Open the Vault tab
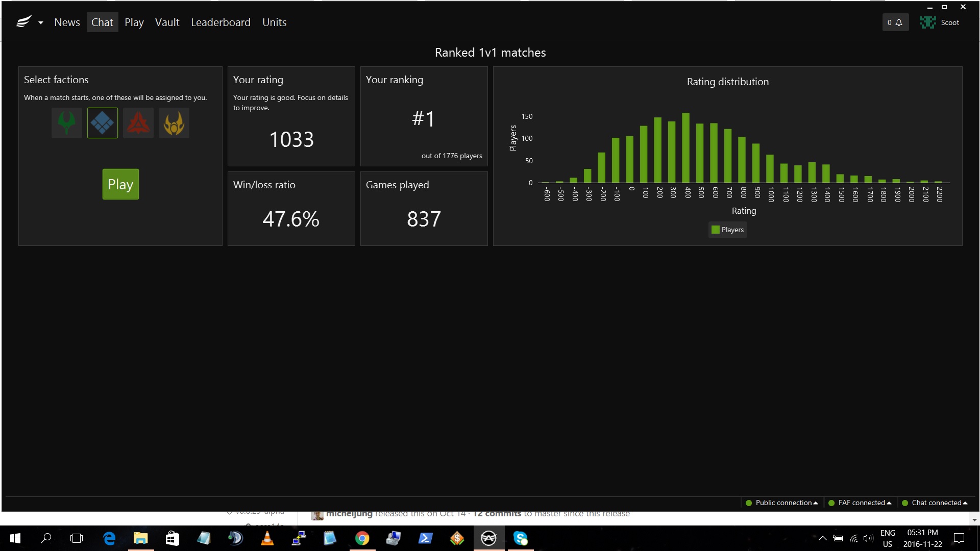 (167, 22)
